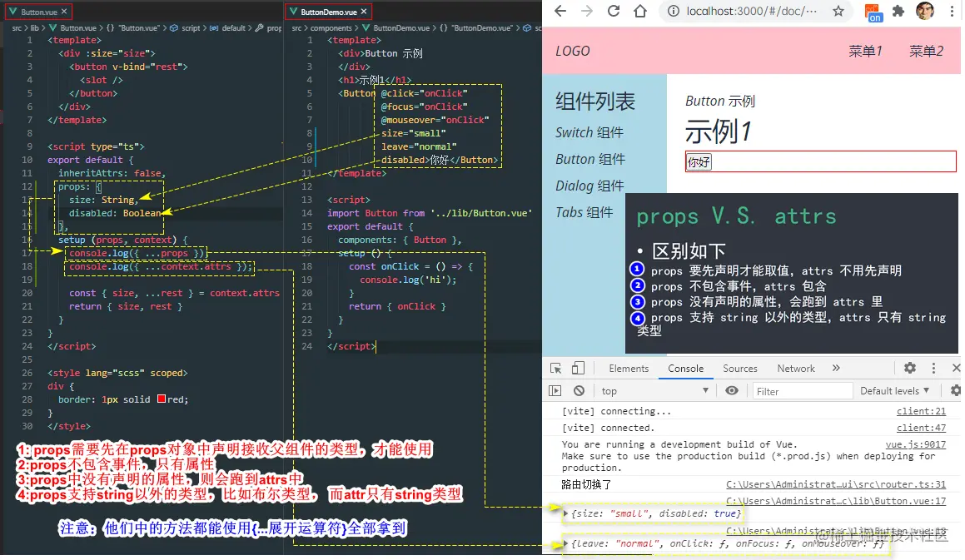Click the LOGO in the page header
The height and width of the screenshot is (560, 965).
pos(572,51)
